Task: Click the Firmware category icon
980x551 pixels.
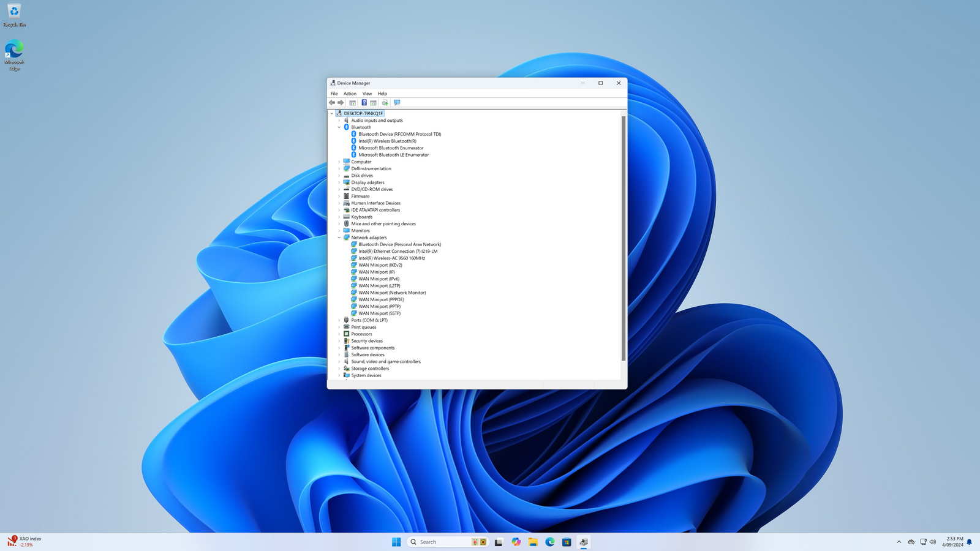Action: pyautogui.click(x=347, y=197)
